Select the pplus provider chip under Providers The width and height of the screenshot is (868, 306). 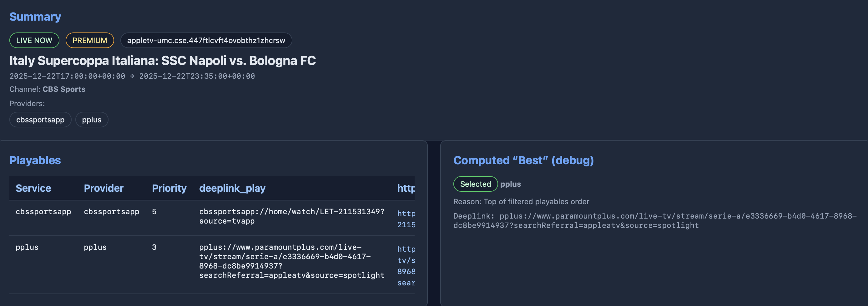coord(92,120)
